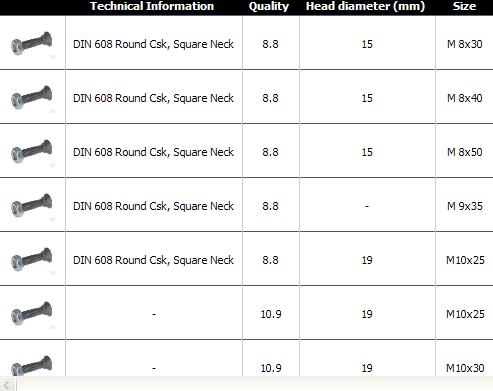
Task: Click head diameter 19 in 8.8 quality M10x25 row
Action: click(367, 260)
